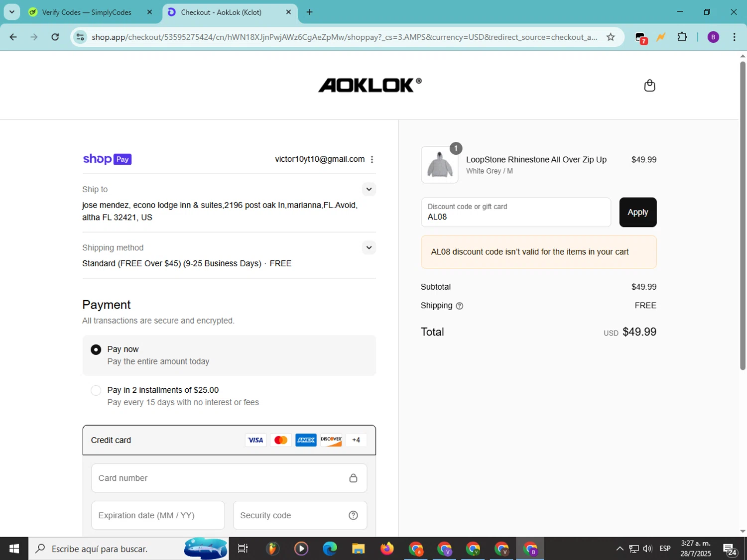Image resolution: width=747 pixels, height=560 pixels.
Task: Expand the Shipping method section
Action: pos(369,247)
